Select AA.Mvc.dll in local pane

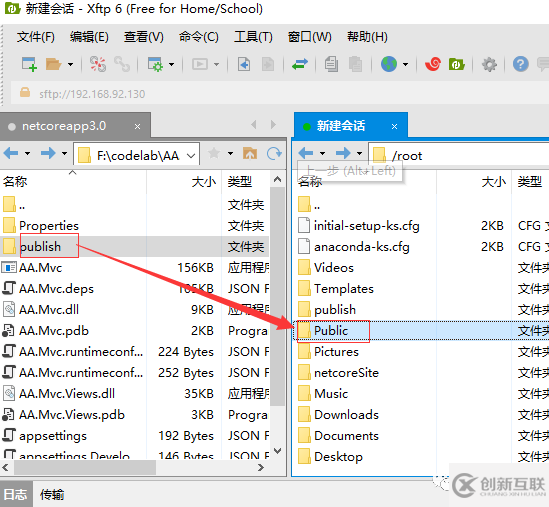(49, 310)
